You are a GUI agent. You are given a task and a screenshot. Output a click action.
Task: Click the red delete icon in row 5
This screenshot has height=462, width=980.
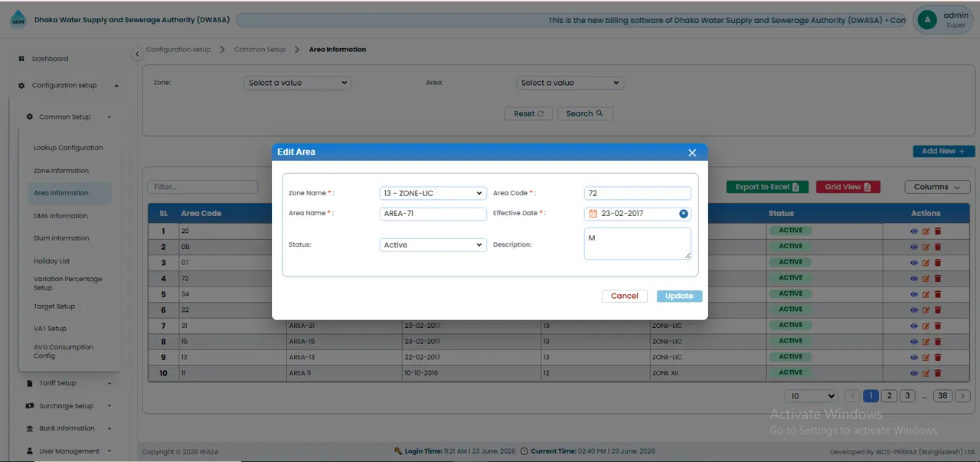938,294
